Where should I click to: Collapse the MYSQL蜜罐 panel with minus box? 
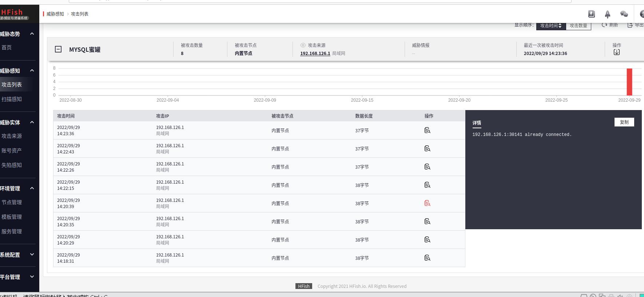[x=58, y=49]
